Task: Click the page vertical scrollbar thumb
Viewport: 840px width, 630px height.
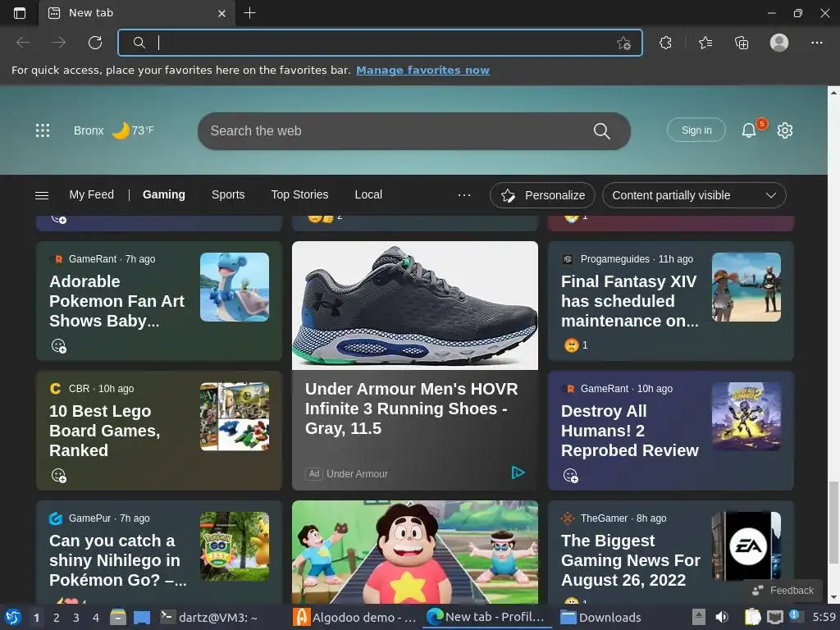Action: pyautogui.click(x=833, y=523)
